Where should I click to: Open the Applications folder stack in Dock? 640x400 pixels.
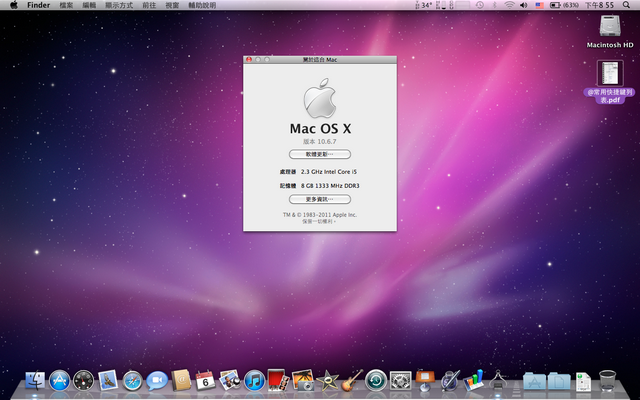(x=534, y=380)
